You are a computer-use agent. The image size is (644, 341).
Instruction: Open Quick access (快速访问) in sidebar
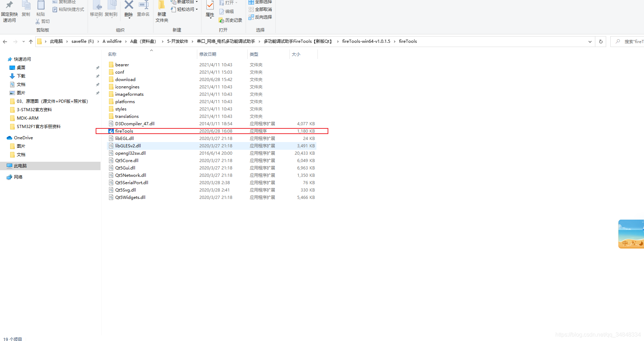[x=22, y=59]
